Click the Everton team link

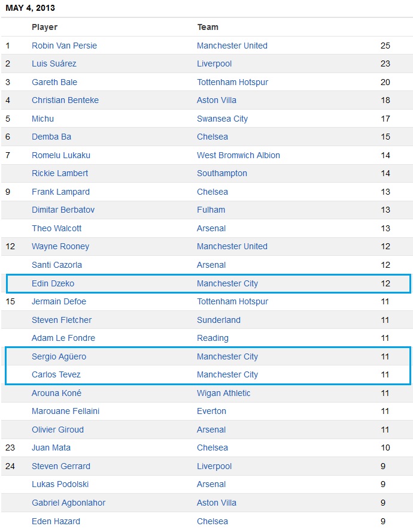click(211, 411)
